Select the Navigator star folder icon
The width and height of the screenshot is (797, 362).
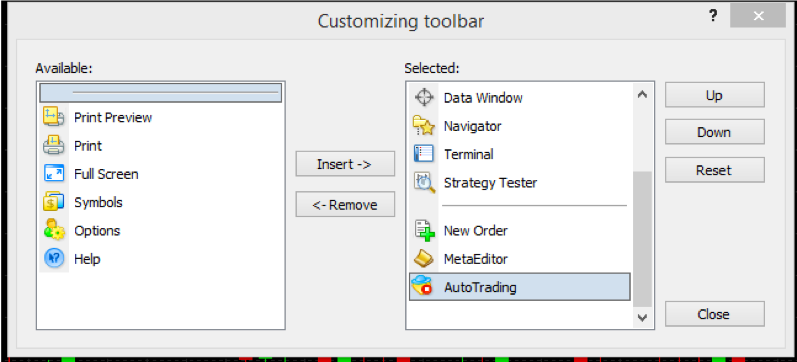pos(423,126)
